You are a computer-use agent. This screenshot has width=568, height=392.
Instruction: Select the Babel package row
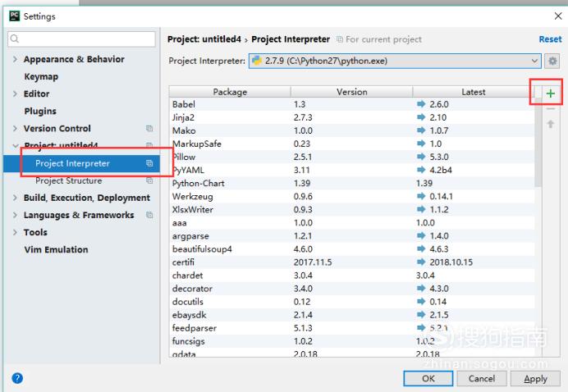click(x=352, y=104)
